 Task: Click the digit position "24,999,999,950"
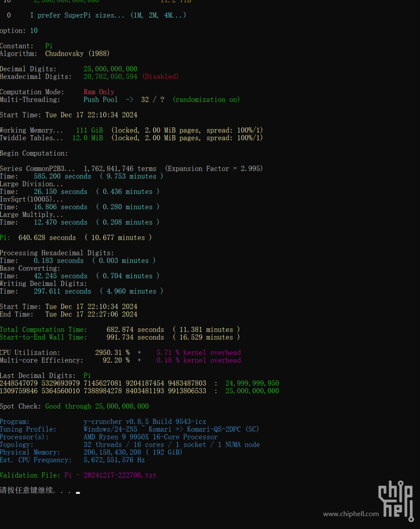point(252,384)
